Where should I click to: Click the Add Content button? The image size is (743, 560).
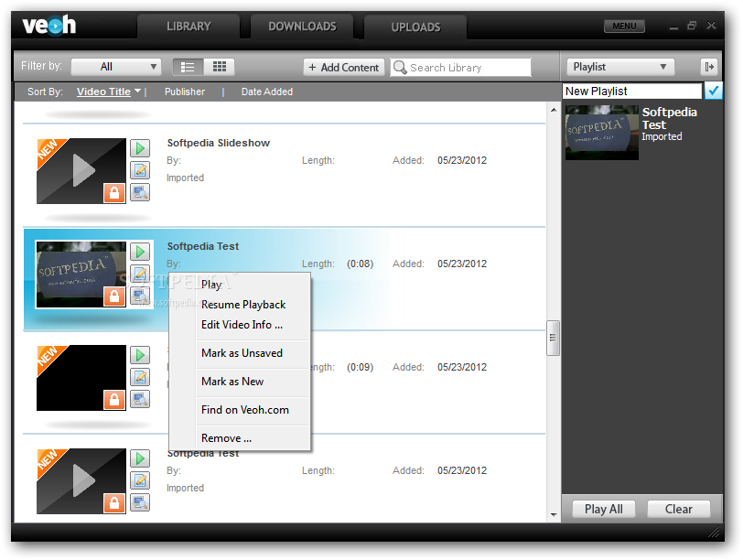click(x=344, y=68)
